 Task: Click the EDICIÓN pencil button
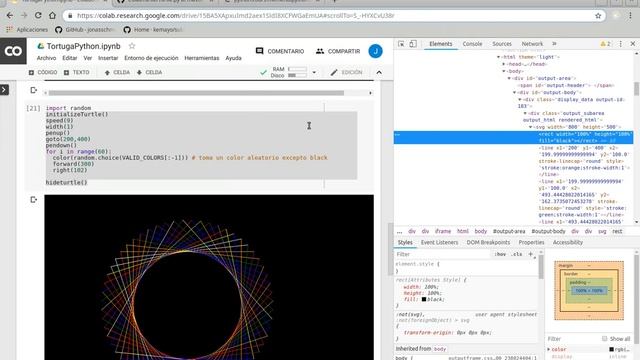[346, 72]
